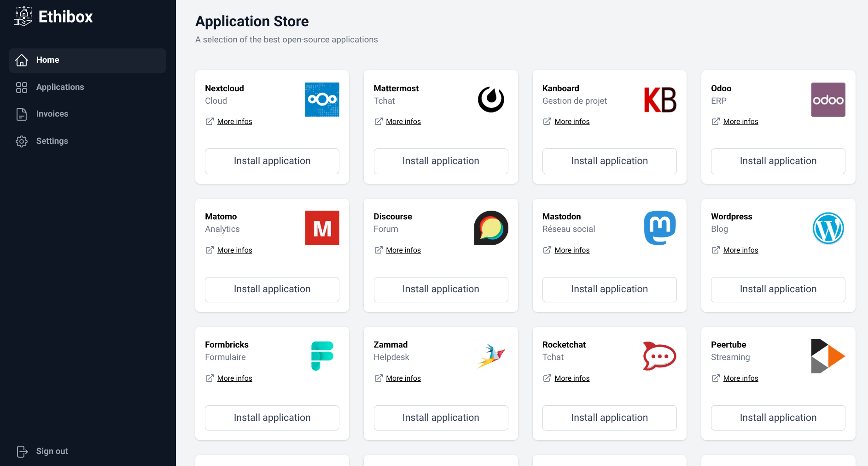
Task: Click the 'Helpdesk' label under Zammad
Action: point(391,357)
